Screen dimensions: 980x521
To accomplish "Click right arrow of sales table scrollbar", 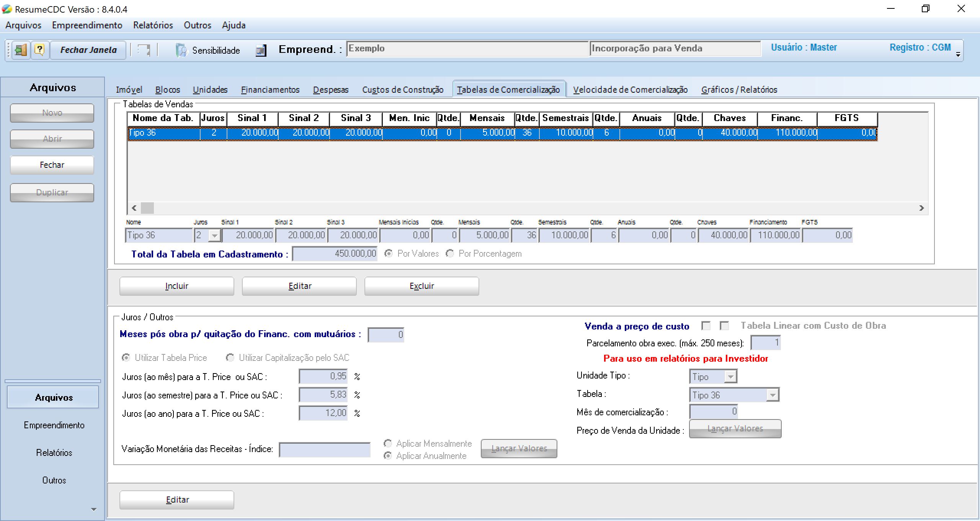I will pos(921,208).
